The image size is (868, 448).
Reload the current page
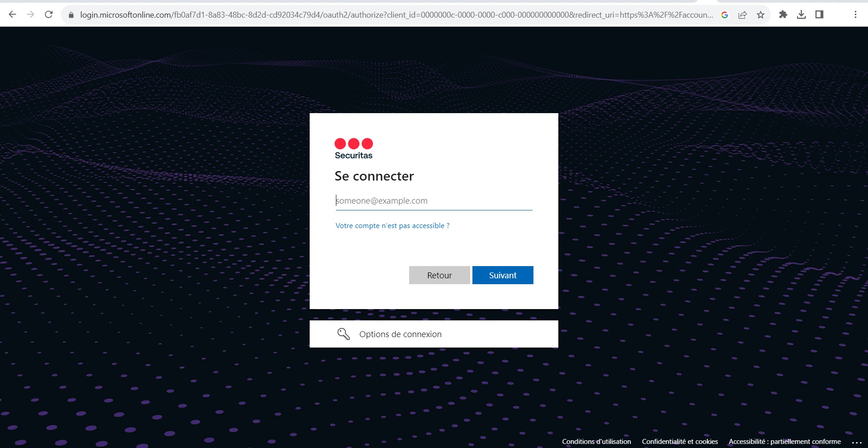coord(49,14)
